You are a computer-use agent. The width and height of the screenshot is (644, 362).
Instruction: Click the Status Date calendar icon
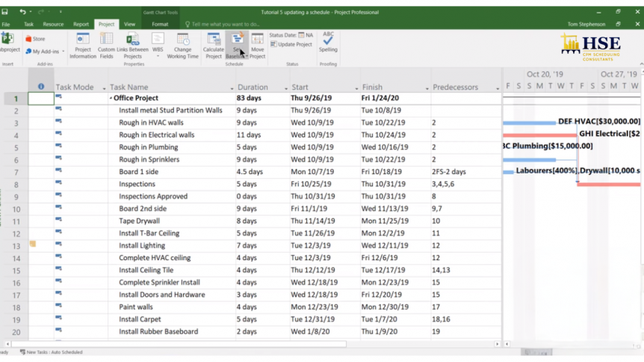coord(302,35)
